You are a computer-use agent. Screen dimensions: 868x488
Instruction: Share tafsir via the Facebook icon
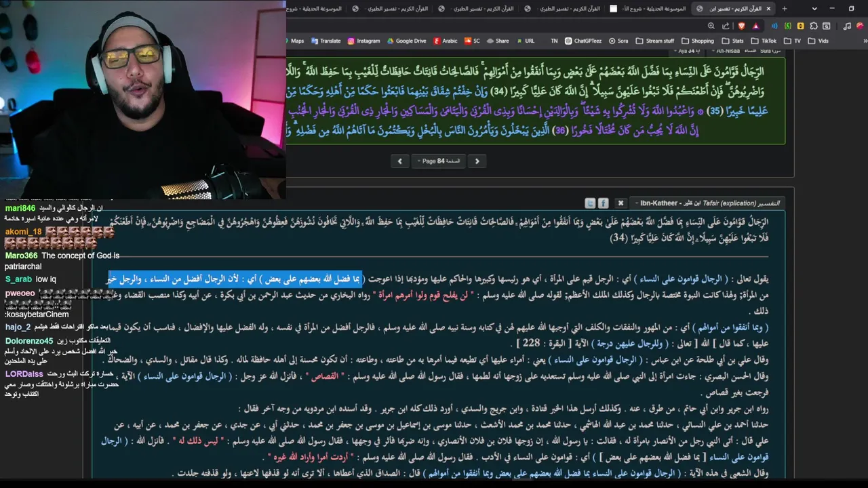[x=603, y=203]
